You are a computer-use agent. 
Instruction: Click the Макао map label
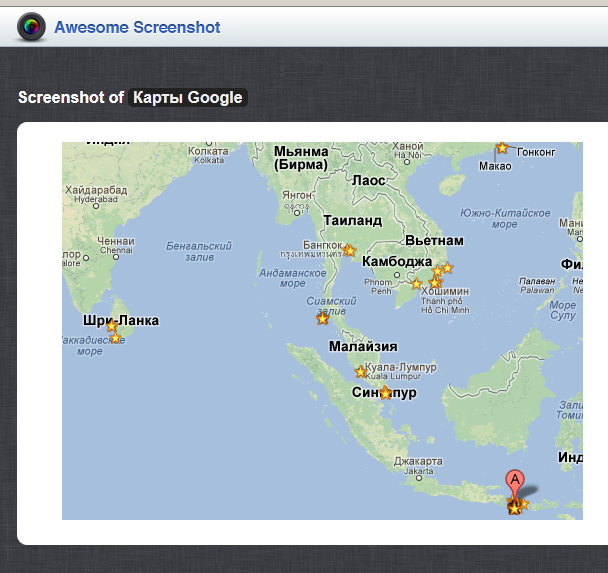(x=495, y=166)
